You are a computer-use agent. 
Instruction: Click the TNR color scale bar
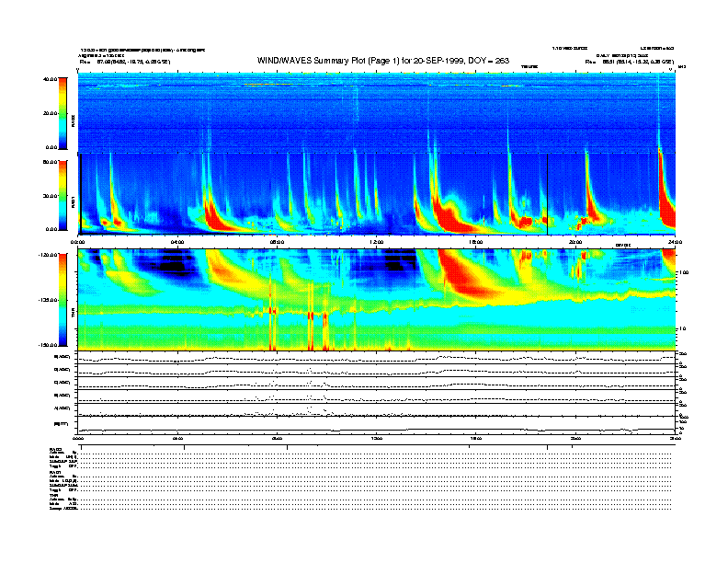63,300
